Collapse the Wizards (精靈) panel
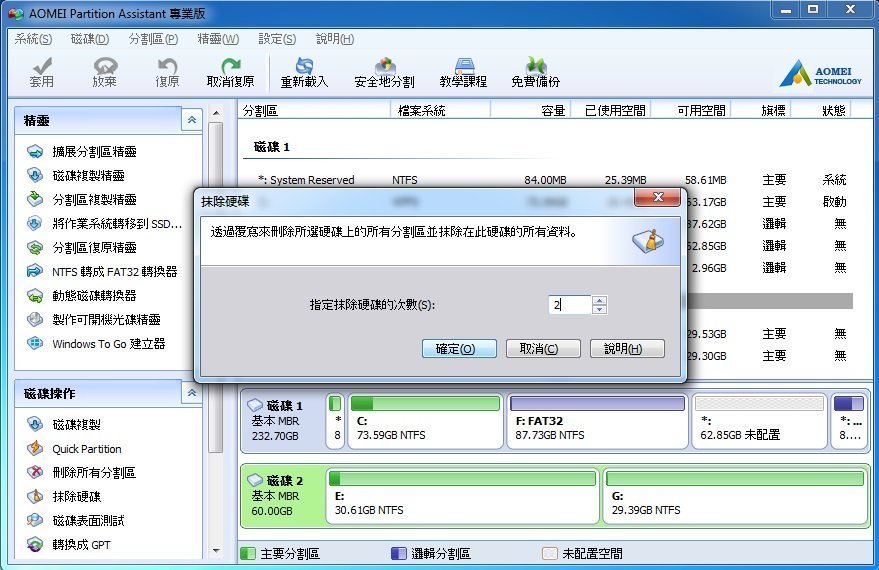879x570 pixels. [x=192, y=120]
